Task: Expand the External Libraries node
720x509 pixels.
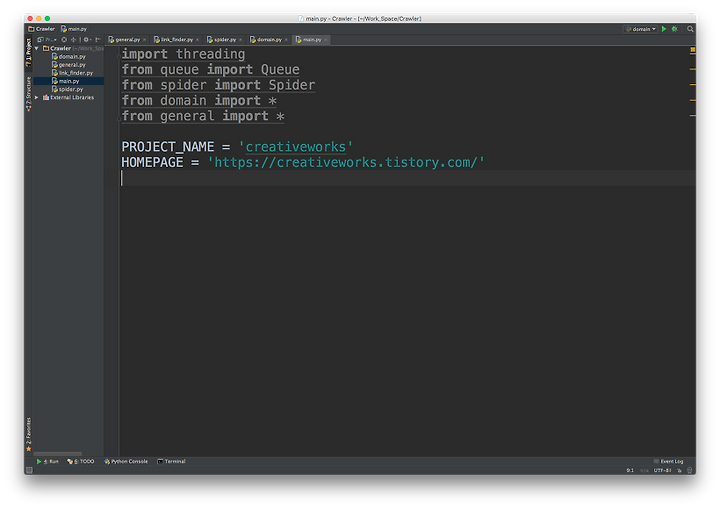Action: coord(37,97)
